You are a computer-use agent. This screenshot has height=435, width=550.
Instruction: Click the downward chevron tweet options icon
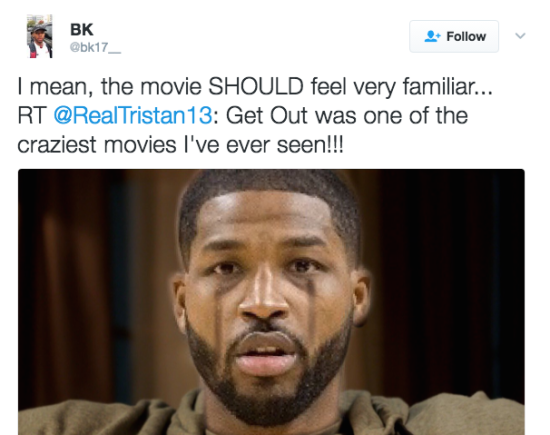(520, 35)
